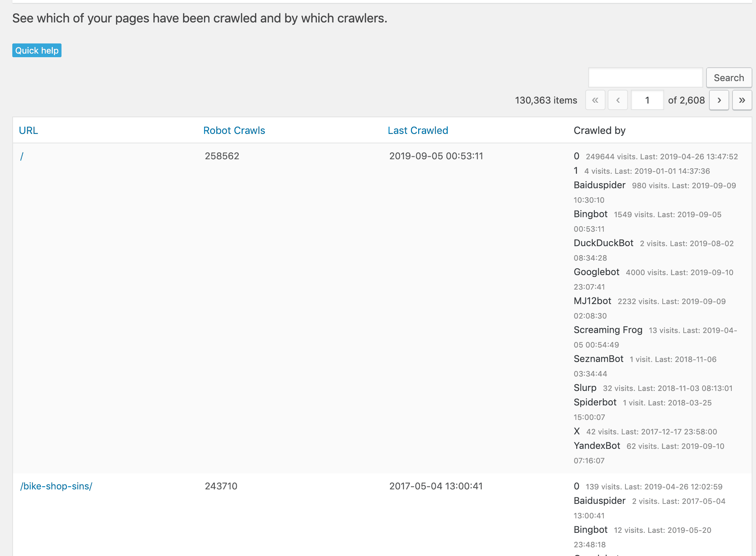The width and height of the screenshot is (756, 556).
Task: Click the Bingbot 12 visits entry
Action: (x=642, y=537)
